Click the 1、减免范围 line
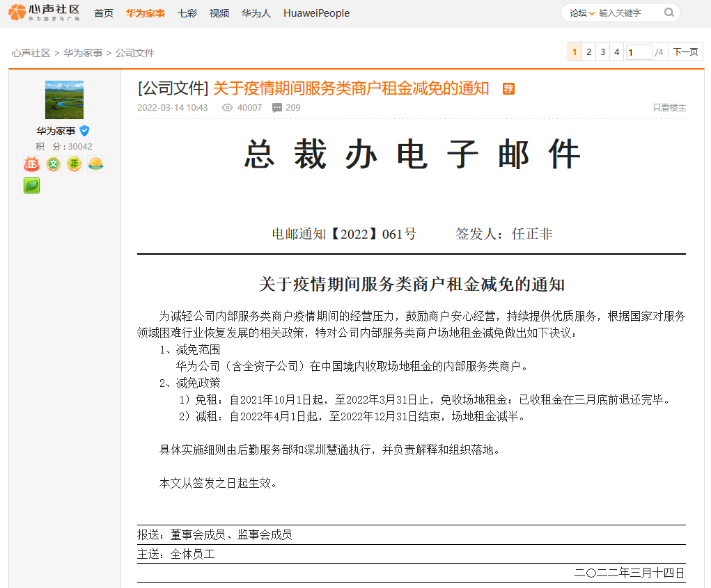Screen dimensions: 711x588 click(x=189, y=350)
